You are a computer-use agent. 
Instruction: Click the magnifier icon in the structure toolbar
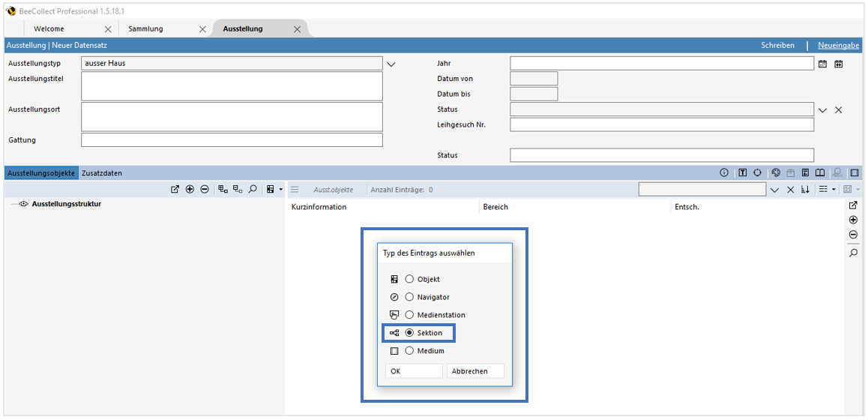[253, 190]
